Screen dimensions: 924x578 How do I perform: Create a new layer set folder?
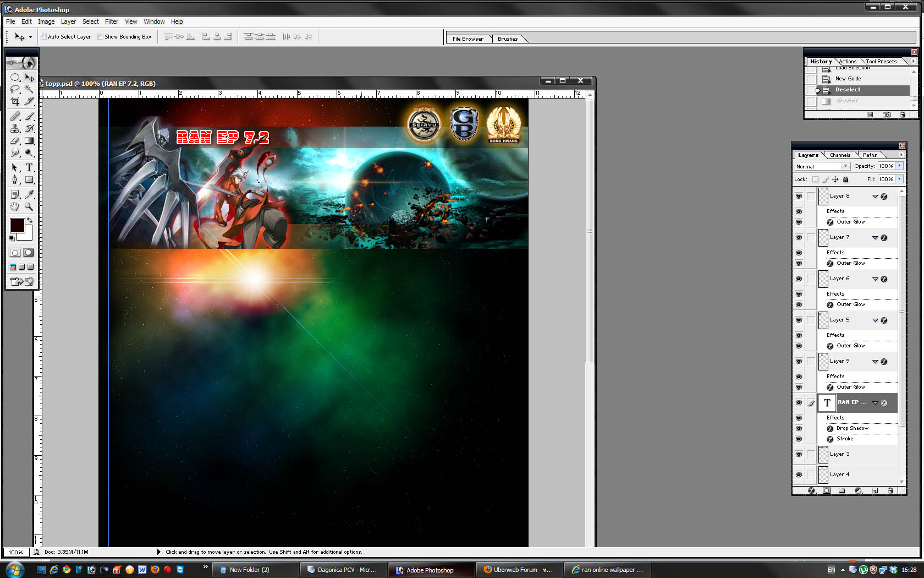tap(842, 490)
